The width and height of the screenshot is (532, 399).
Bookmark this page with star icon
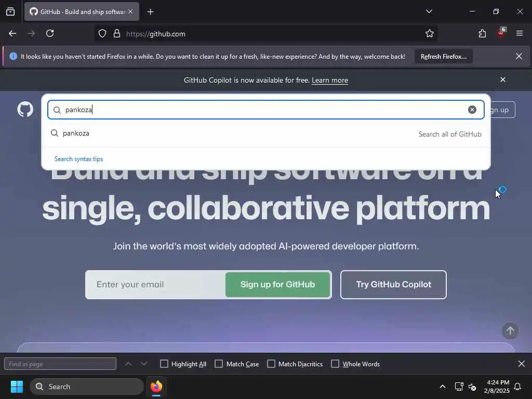tap(430, 34)
